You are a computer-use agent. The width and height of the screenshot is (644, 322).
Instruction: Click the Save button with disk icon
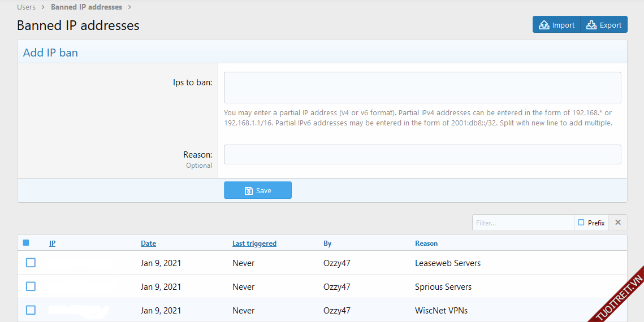click(x=258, y=190)
